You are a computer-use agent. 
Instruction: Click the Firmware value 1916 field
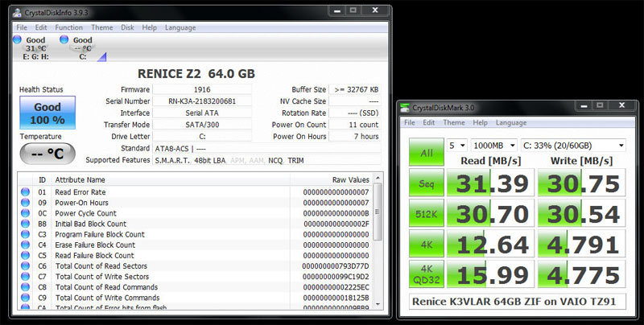[x=202, y=89]
